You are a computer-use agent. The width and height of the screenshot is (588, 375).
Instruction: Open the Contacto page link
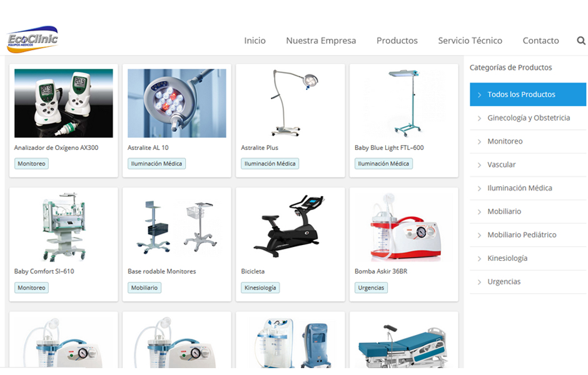tap(540, 41)
